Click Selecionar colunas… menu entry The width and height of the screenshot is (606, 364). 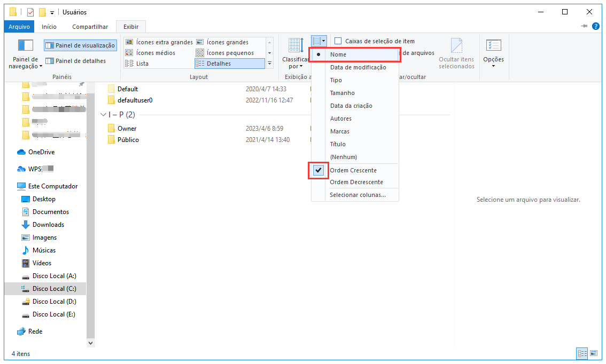coord(358,195)
